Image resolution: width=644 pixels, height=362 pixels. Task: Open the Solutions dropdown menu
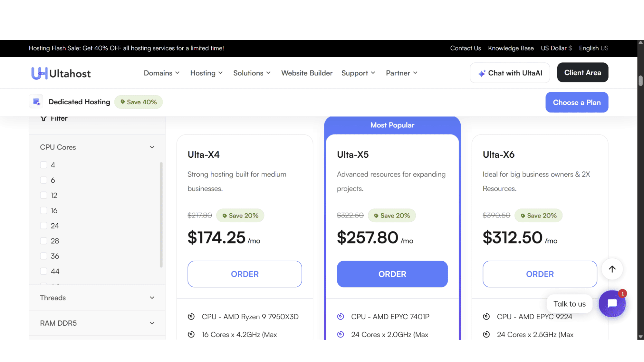[252, 73]
